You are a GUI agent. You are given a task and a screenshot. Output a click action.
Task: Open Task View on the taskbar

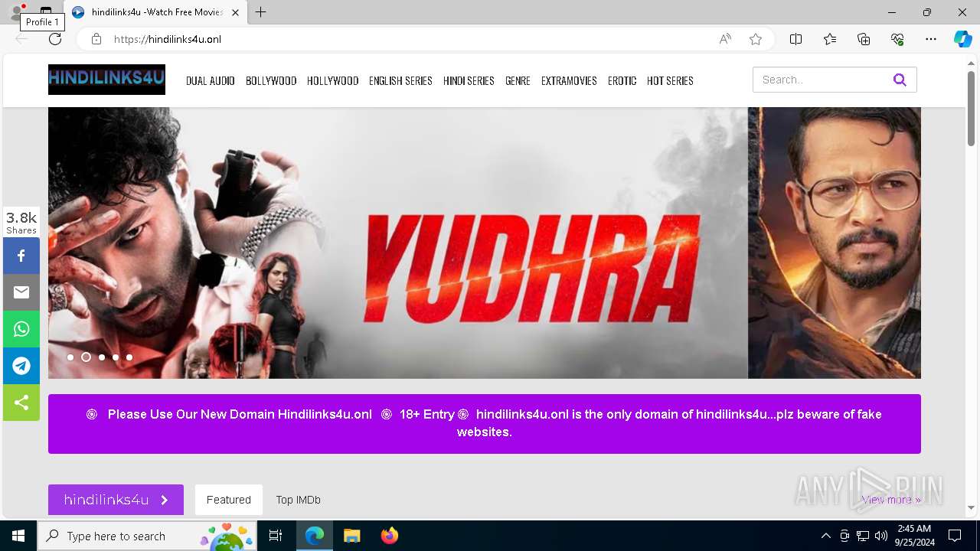(276, 536)
